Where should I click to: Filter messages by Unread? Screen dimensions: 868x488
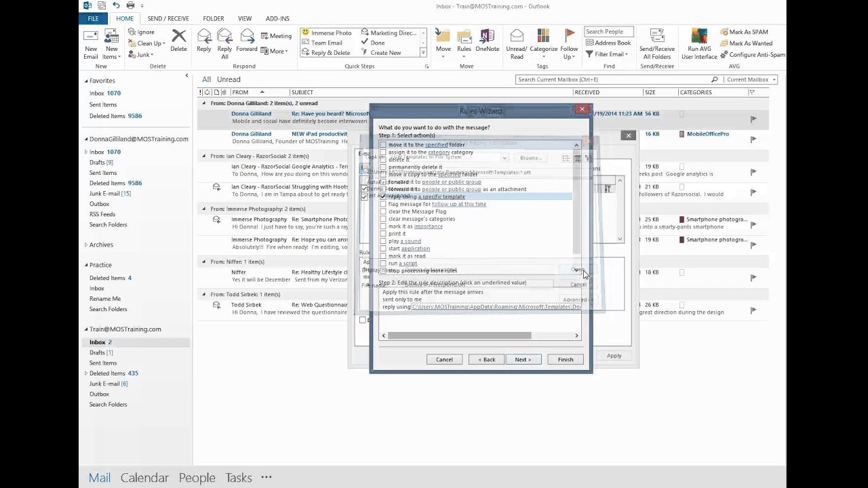(229, 79)
